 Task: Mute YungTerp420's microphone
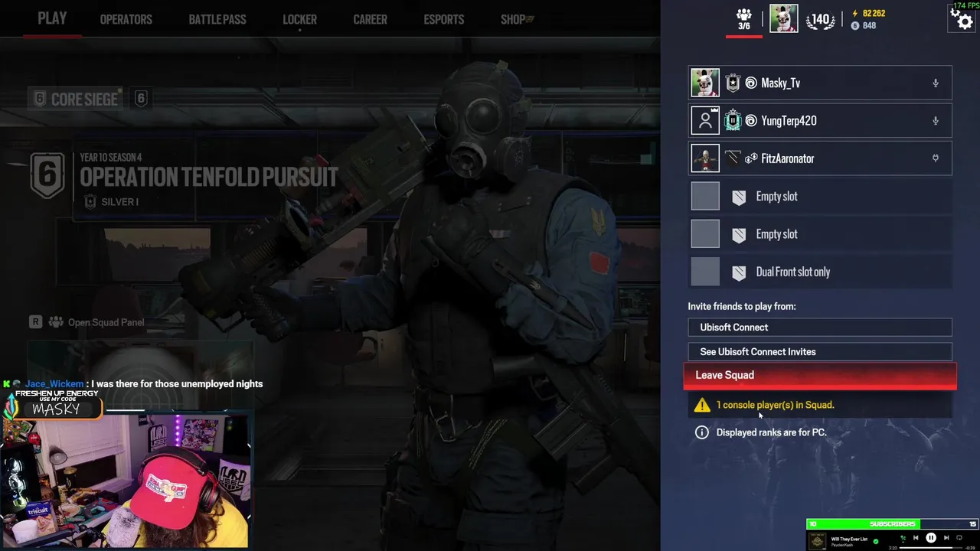coord(935,121)
